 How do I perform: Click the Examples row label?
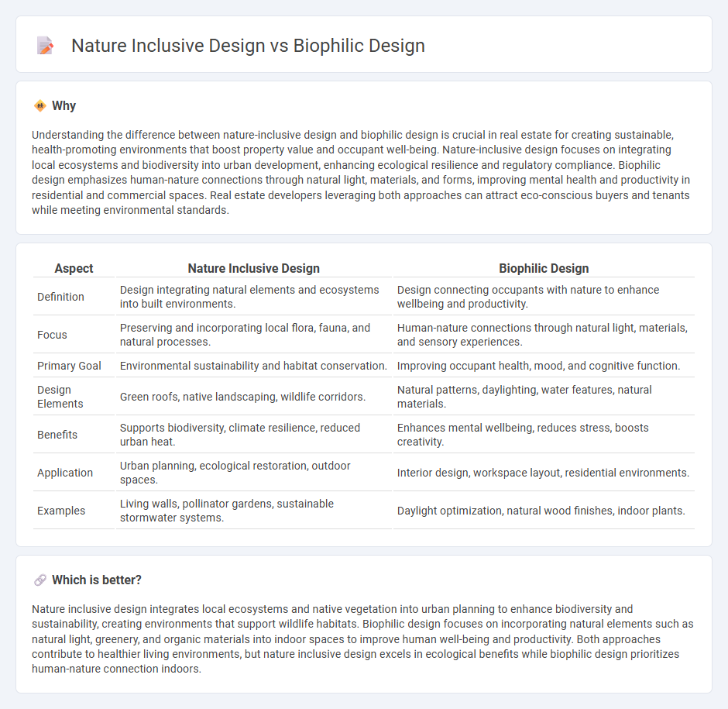58,511
